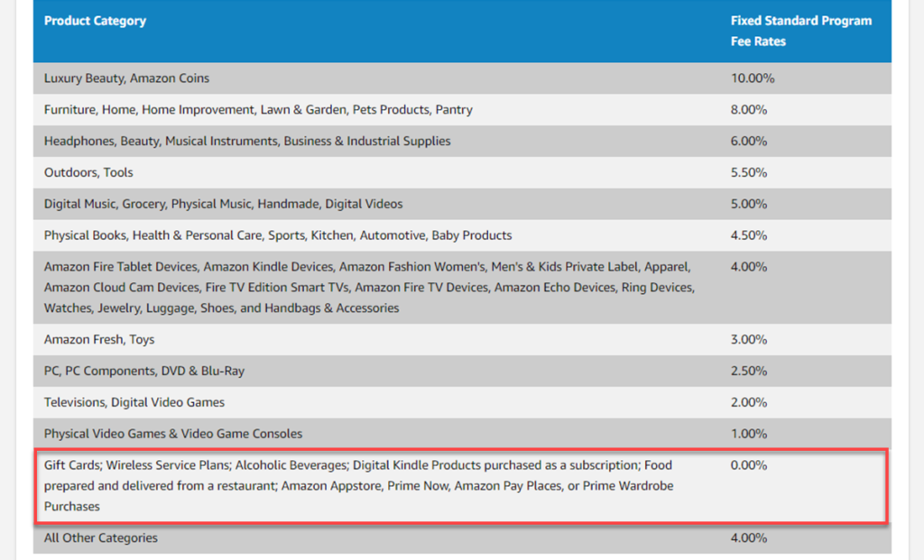This screenshot has height=560, width=924.
Task: Select the Digital Music, Grocery row text
Action: pos(223,205)
